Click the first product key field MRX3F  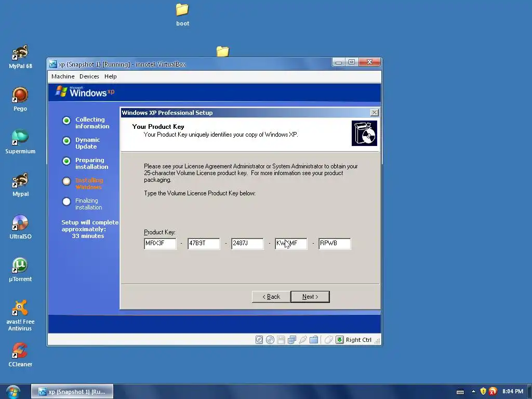point(160,243)
